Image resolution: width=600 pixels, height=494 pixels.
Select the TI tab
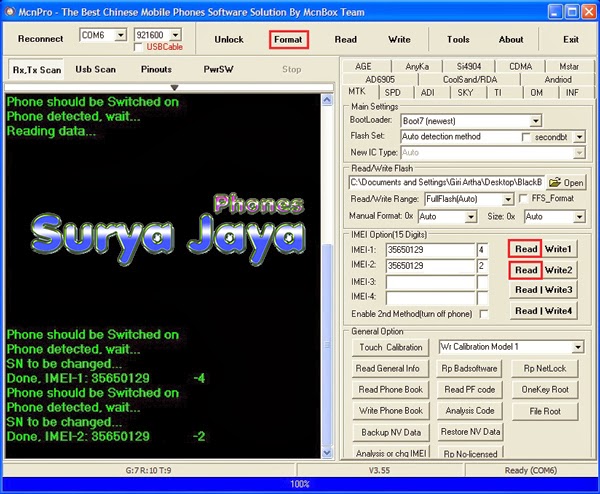[x=498, y=93]
